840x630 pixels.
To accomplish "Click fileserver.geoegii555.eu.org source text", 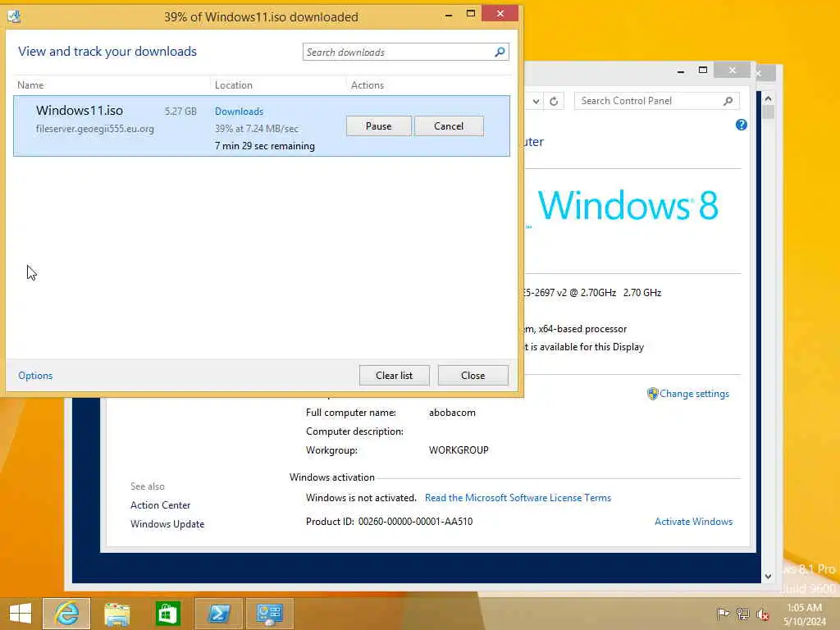I will coord(95,129).
